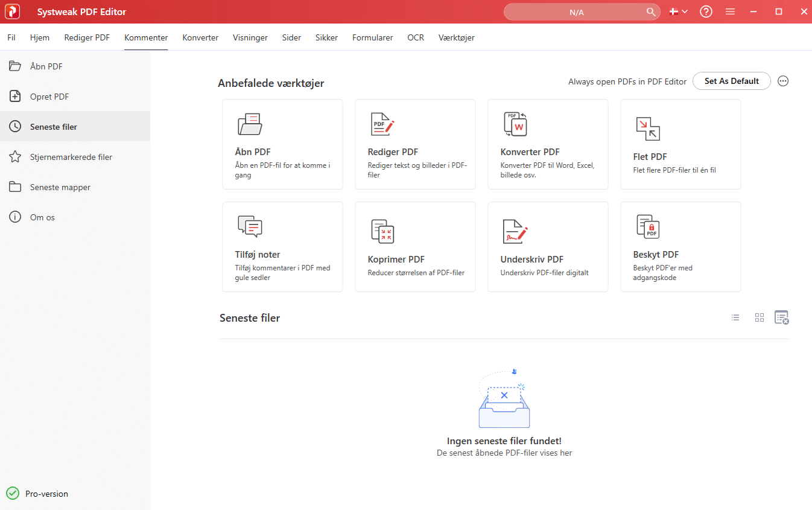Click the Koprimer PDF card title

pyautogui.click(x=396, y=260)
